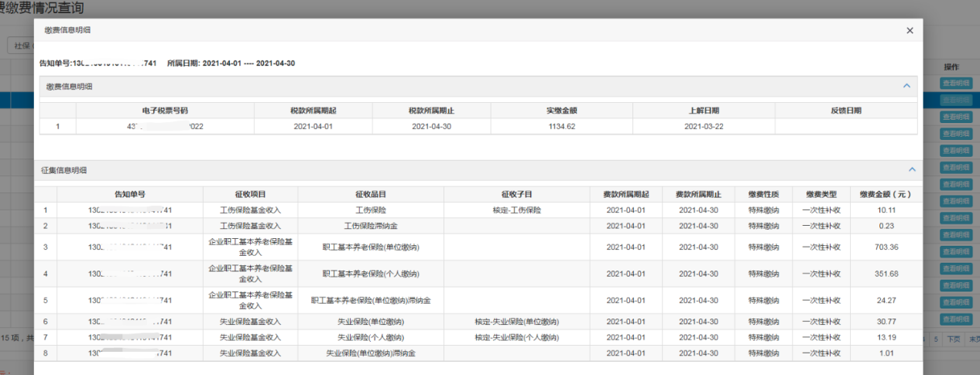Click the 703.36 payment amount cell
Viewport: 980px width, 375px height.
coord(886,247)
